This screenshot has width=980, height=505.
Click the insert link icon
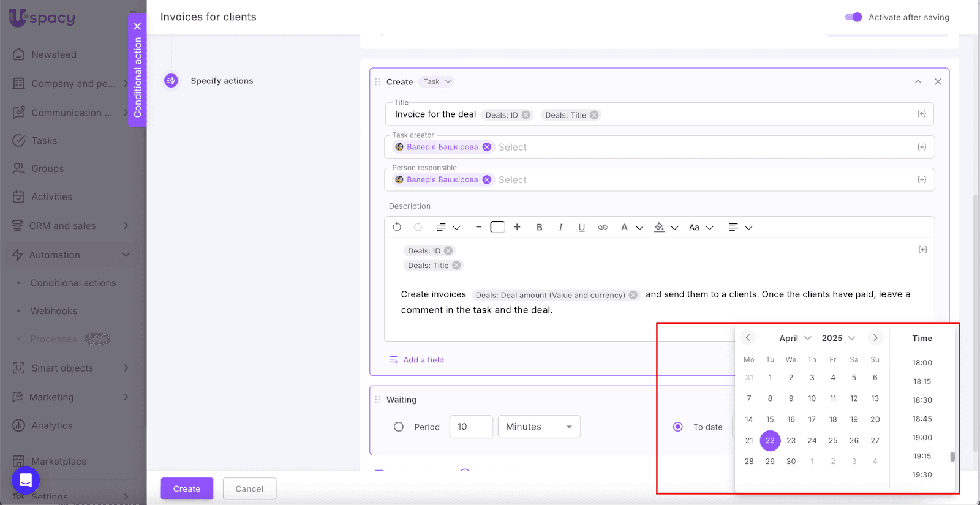coord(603,227)
